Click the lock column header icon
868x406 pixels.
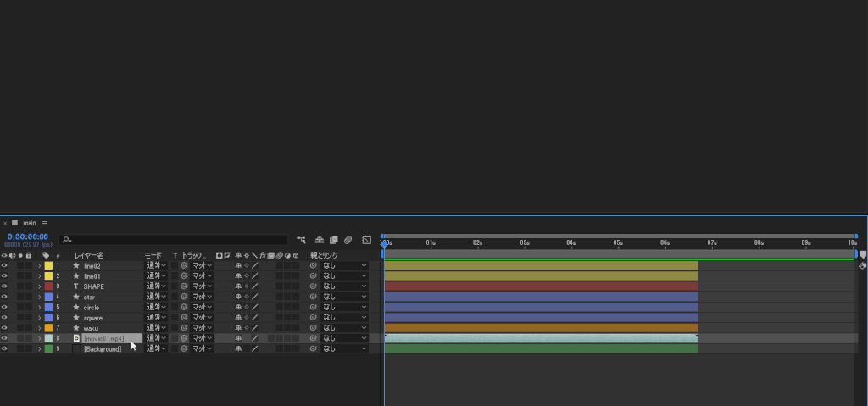28,255
